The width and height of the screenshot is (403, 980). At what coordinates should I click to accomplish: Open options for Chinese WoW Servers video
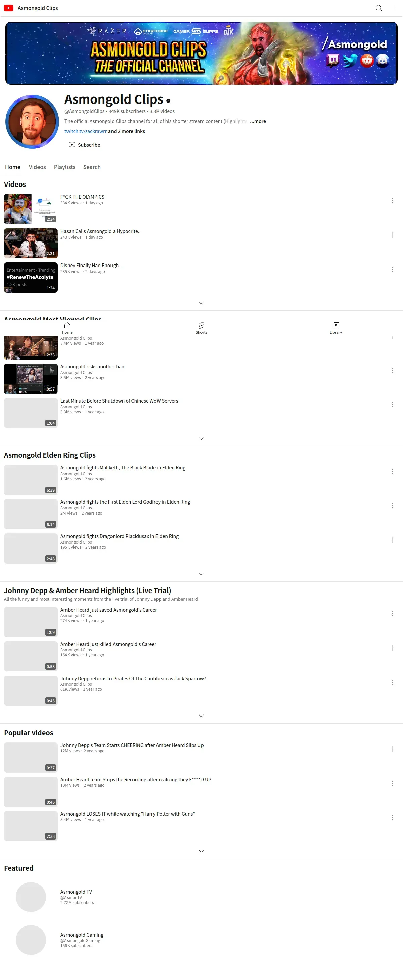pyautogui.click(x=392, y=404)
